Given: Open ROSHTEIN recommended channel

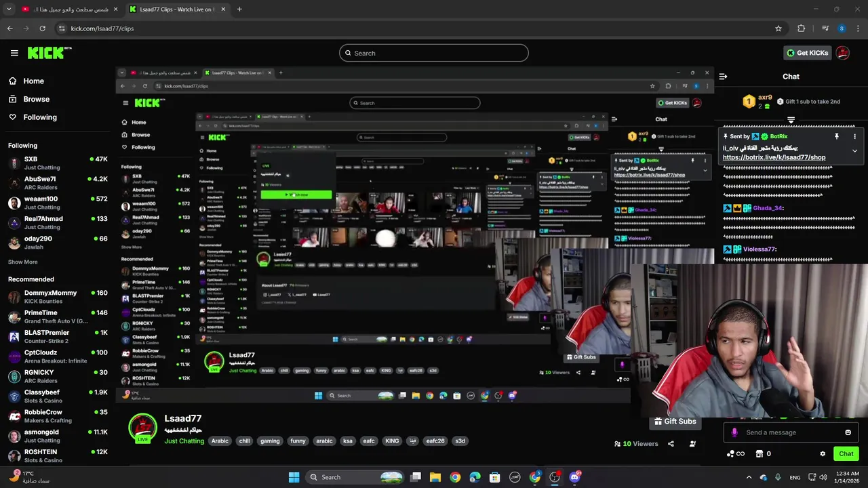Looking at the screenshot, I should [58, 455].
